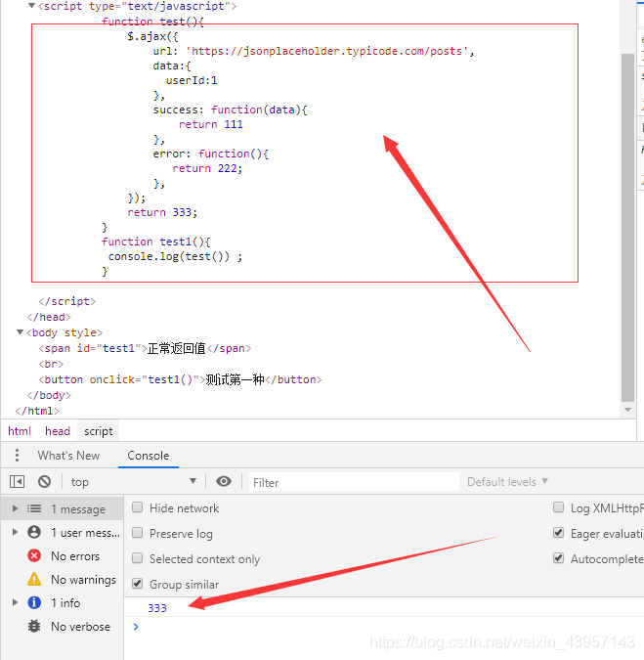Click the Elements panel scrollbar thumb
The width and height of the screenshot is (644, 660).
tap(627, 227)
